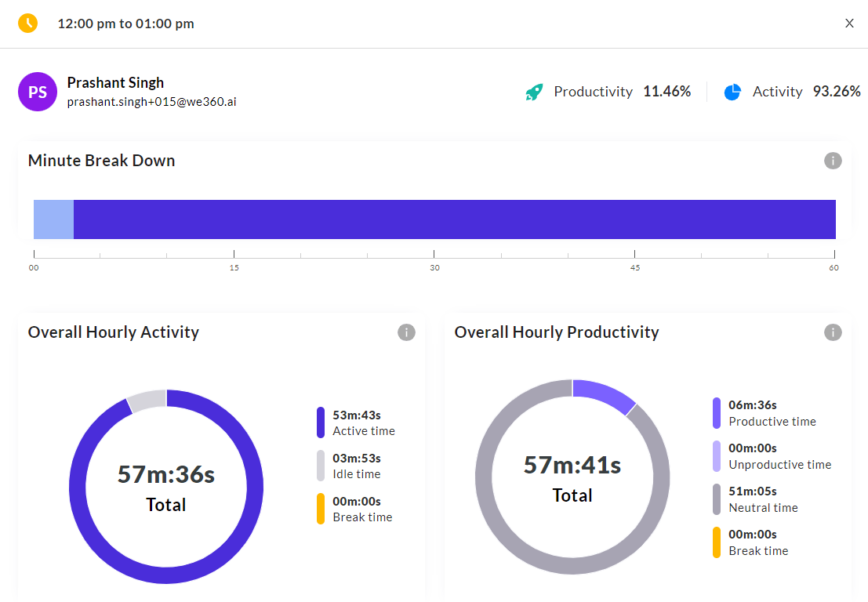This screenshot has height=602, width=868.
Task: Close the hourly detail panel
Action: pyautogui.click(x=849, y=24)
